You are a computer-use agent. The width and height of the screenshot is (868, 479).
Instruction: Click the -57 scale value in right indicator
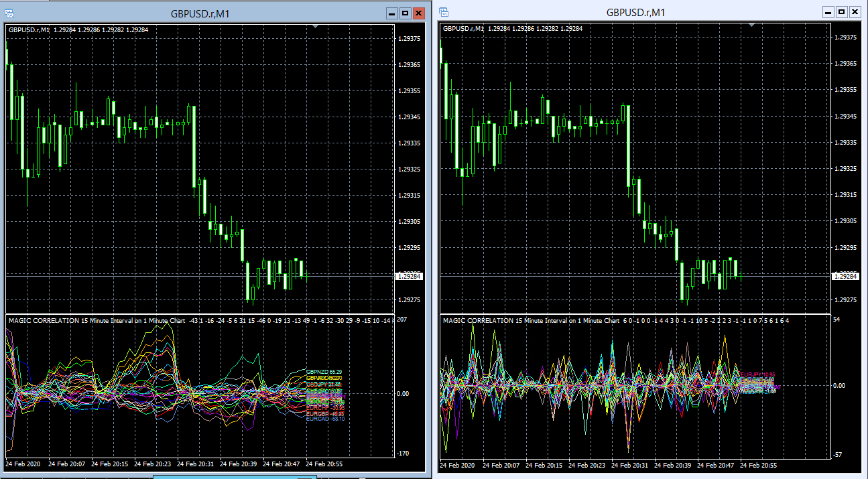[x=837, y=455]
